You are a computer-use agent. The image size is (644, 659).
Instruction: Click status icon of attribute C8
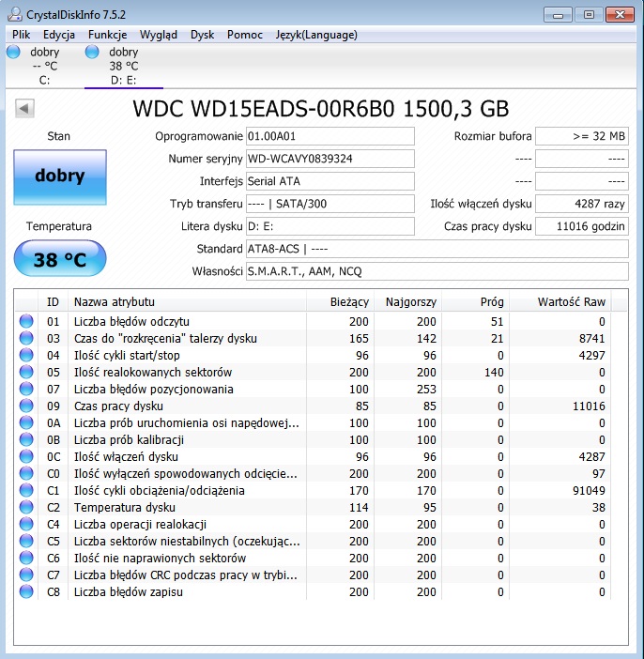pos(26,591)
